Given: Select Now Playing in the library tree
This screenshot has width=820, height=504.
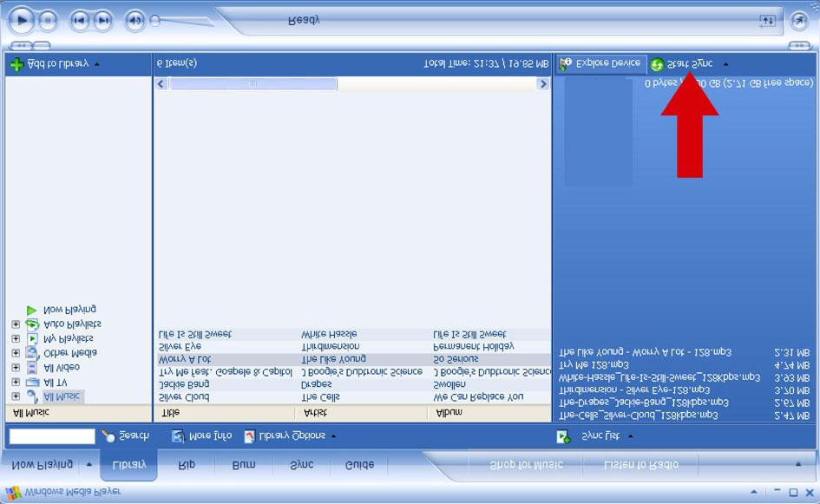Looking at the screenshot, I should click(x=69, y=309).
